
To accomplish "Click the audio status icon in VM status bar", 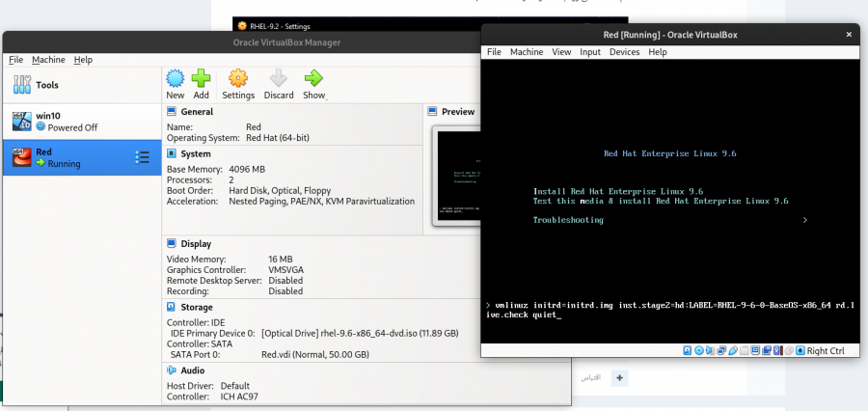I will coord(710,350).
